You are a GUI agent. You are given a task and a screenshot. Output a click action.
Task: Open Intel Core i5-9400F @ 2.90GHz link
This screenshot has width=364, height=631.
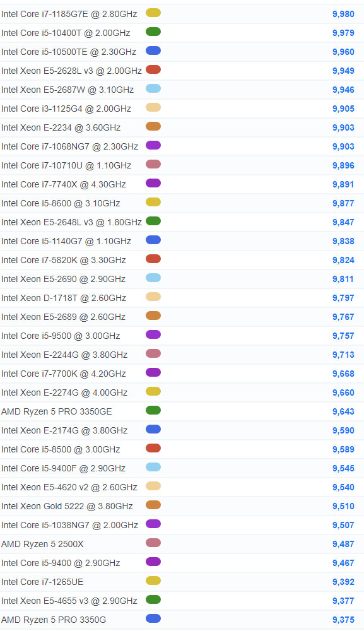point(63,468)
